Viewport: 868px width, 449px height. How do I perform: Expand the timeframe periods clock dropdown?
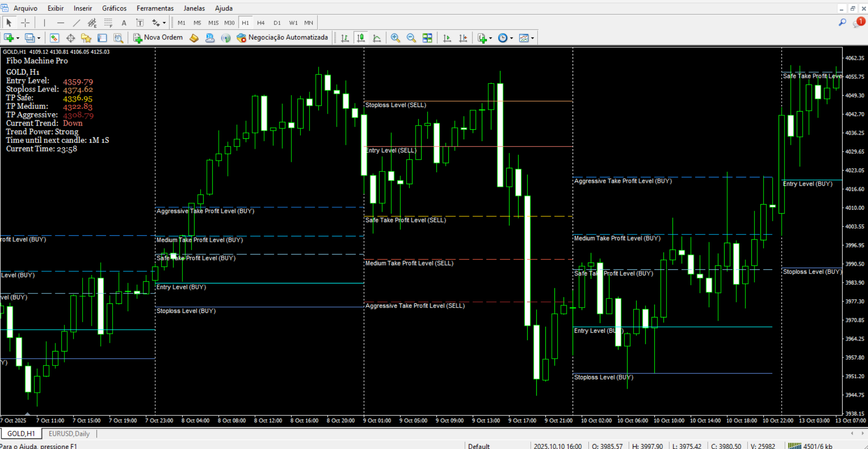(511, 38)
